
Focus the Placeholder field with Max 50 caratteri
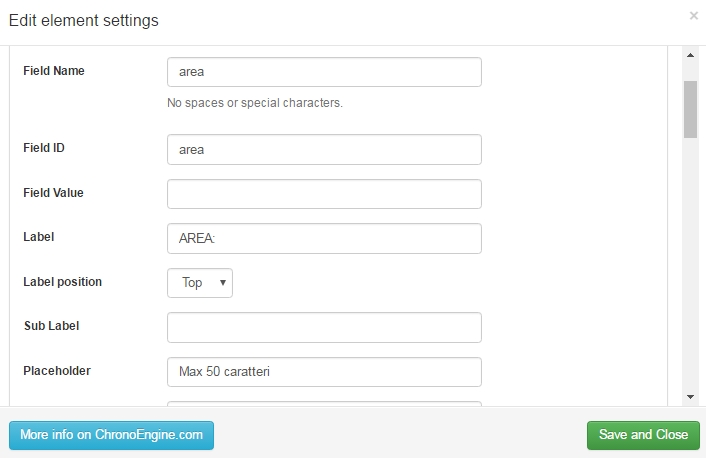point(324,372)
